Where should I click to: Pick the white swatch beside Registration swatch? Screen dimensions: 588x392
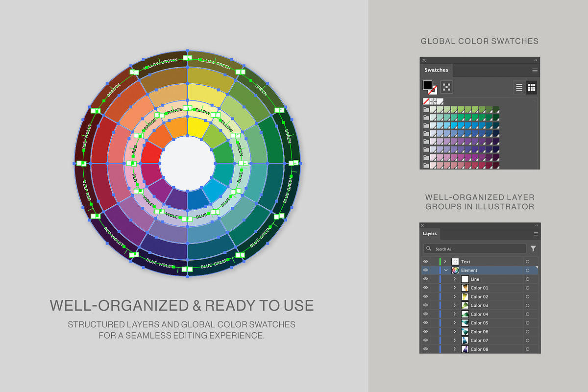[441, 101]
